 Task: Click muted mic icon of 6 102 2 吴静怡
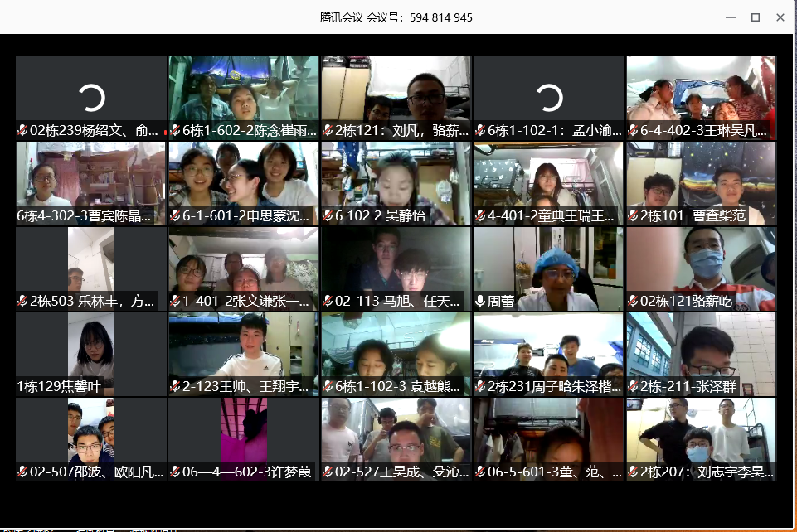point(328,216)
